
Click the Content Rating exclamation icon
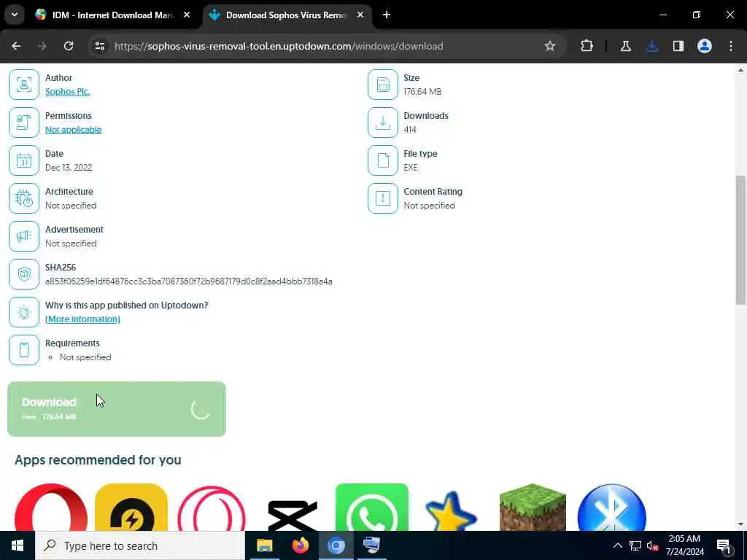click(x=382, y=198)
